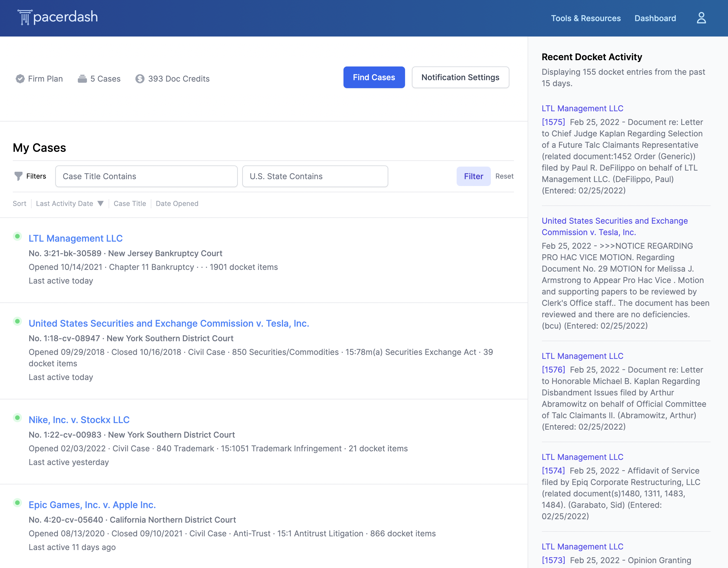Click 'No. 4:20-cv-05640 · California Northern District Court'
The height and width of the screenshot is (568, 728).
tap(132, 520)
